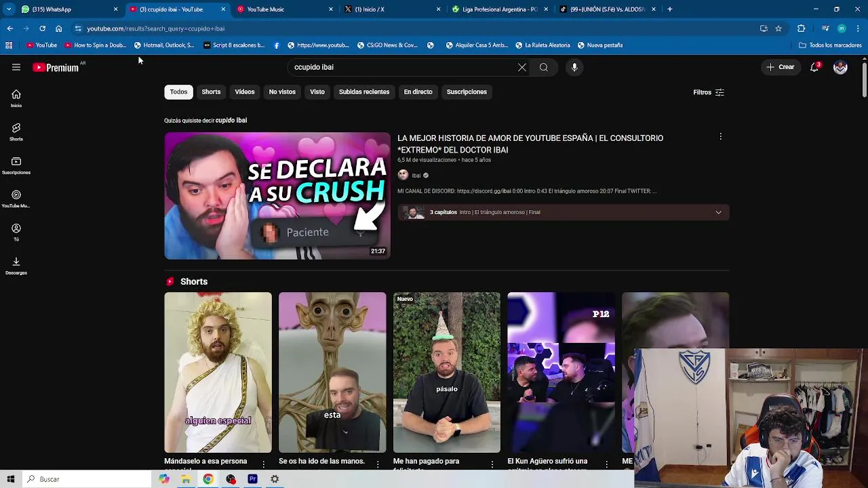Open the Settings gear in taskbar
This screenshot has height=488, width=868.
pos(275,479)
